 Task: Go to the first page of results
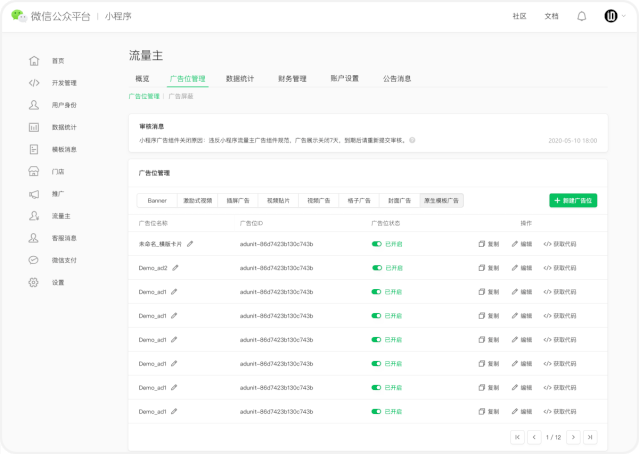[x=517, y=437]
